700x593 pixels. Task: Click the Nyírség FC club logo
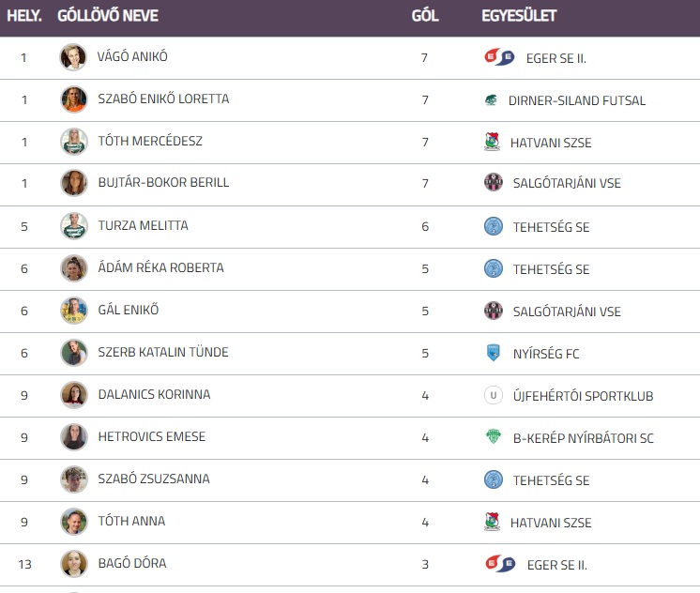tap(494, 354)
